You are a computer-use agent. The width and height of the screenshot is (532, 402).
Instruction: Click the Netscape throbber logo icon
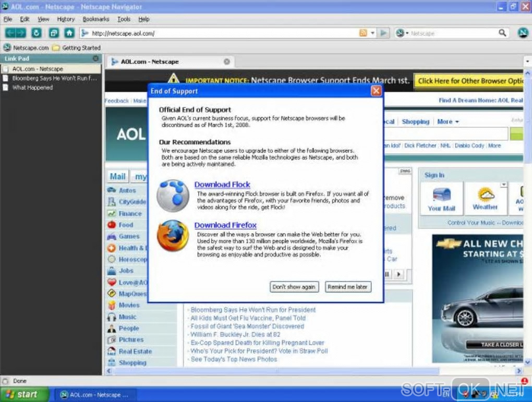[x=523, y=33]
